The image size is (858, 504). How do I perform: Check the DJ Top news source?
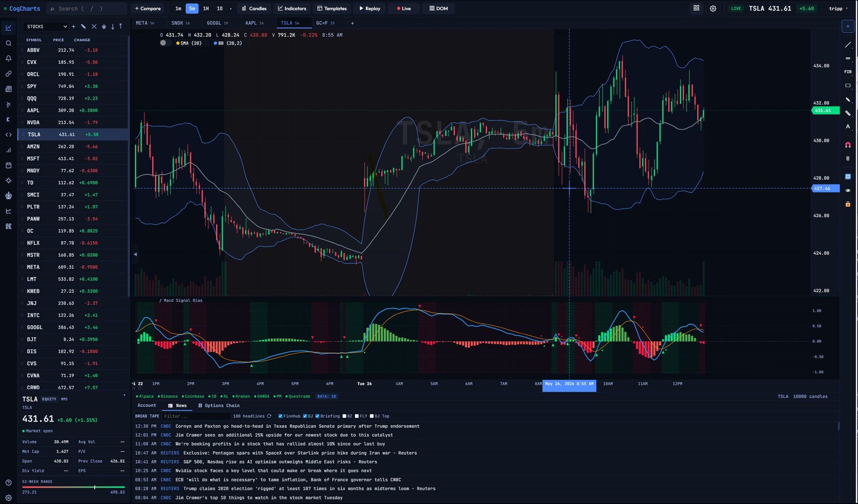[372, 416]
